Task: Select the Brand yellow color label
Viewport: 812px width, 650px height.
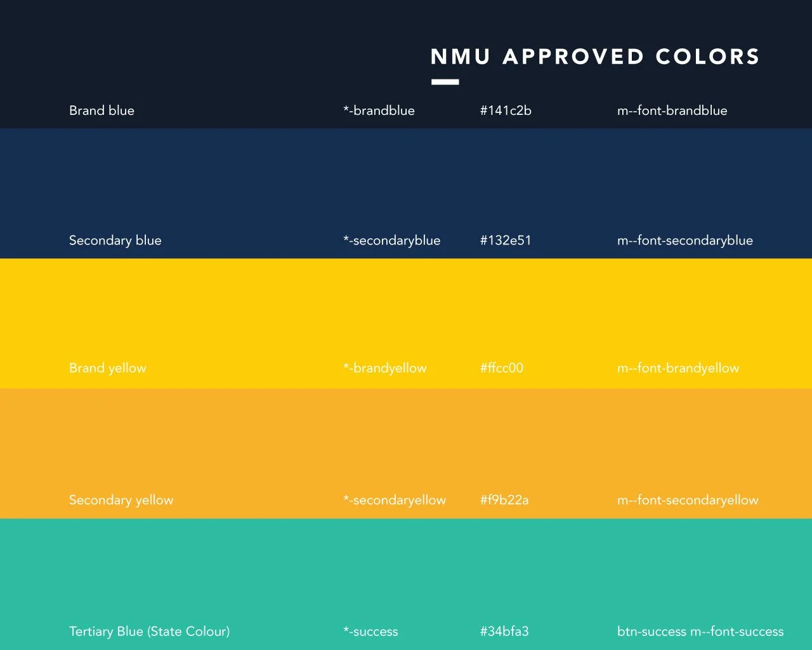Action: (x=107, y=368)
